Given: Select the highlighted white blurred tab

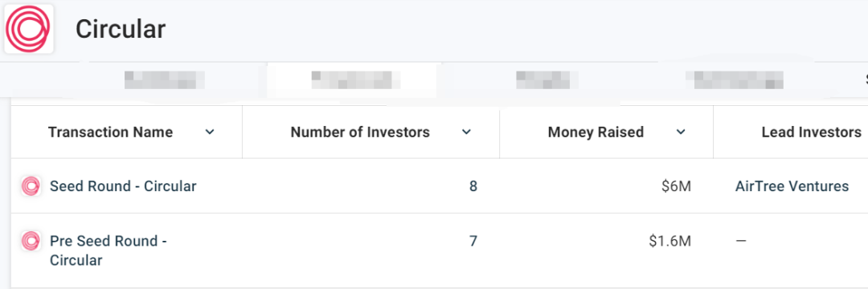Looking at the screenshot, I should (354, 80).
